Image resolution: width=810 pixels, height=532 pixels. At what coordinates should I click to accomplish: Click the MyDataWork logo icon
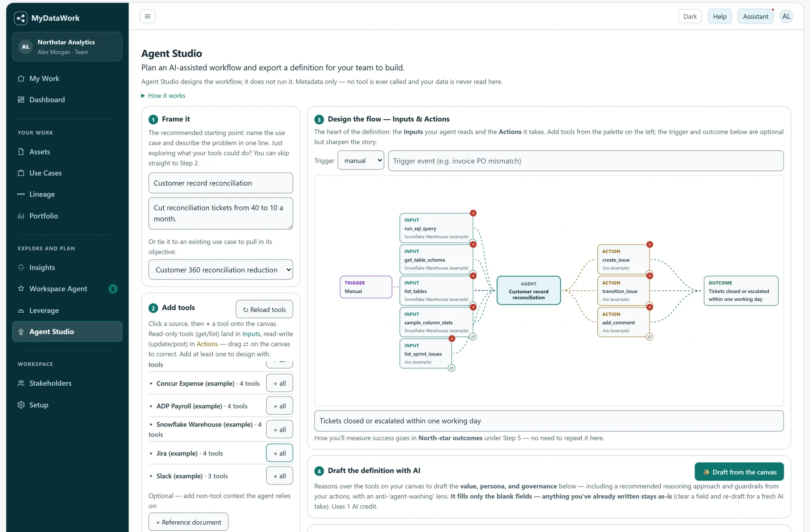tap(21, 18)
